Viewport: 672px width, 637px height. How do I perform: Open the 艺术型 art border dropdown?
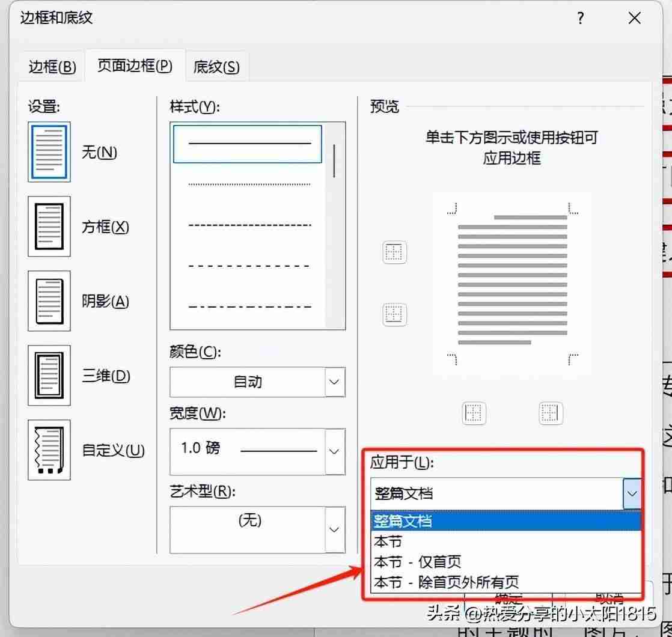[x=334, y=529]
